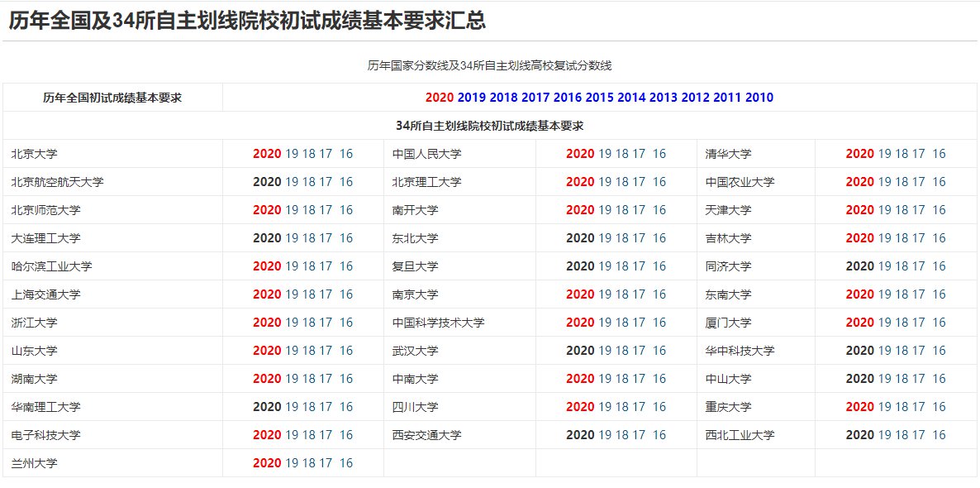Open the national 2017 score line link
This screenshot has width=980, height=488.
tap(535, 98)
